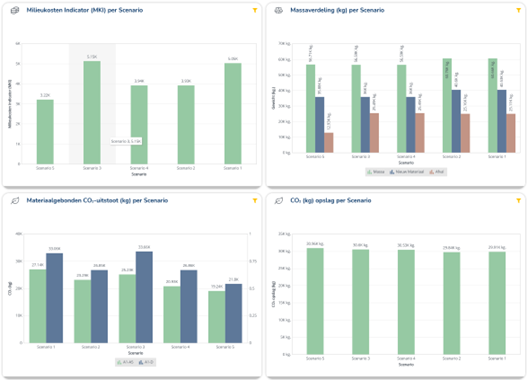
Task: Click the blue A1-D bar for Scenario 4 in CO₂-uitstoot
Action: pos(189,307)
